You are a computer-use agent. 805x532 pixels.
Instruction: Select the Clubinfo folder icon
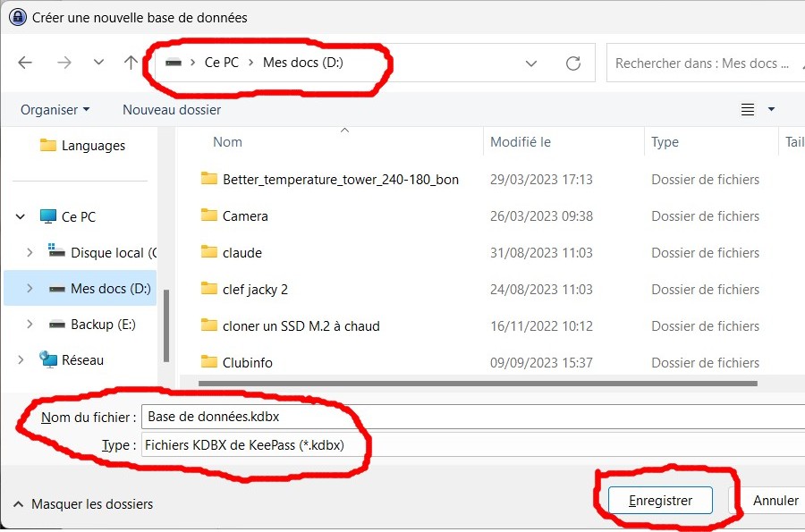tap(209, 362)
